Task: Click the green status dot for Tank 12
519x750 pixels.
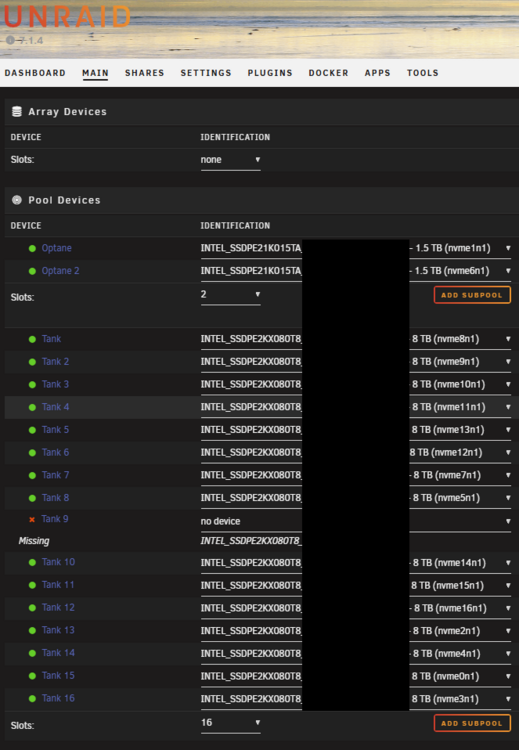Action: (x=32, y=608)
